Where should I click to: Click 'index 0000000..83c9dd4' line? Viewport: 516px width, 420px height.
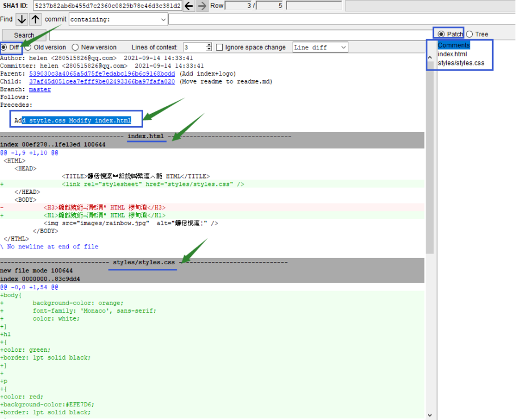click(40, 279)
